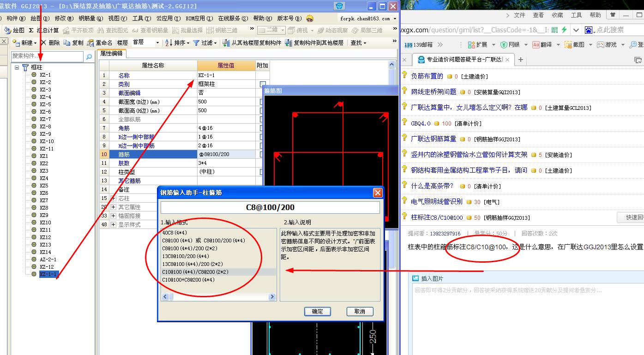Click the 删除 delete toolbar button
Viewport: 644px width, 355px height.
[x=50, y=42]
